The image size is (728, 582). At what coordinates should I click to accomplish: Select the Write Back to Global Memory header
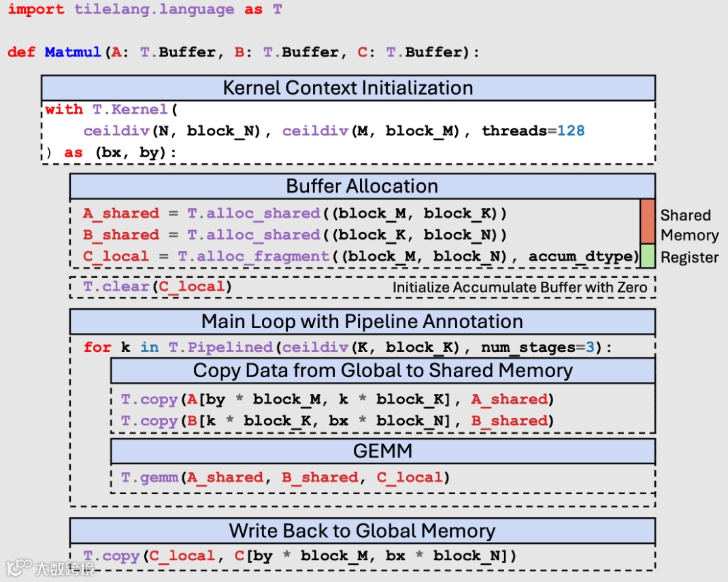(361, 530)
